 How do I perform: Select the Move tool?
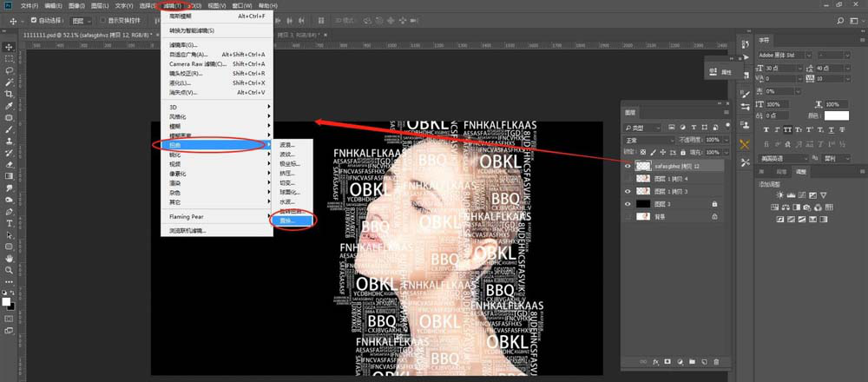[x=9, y=47]
